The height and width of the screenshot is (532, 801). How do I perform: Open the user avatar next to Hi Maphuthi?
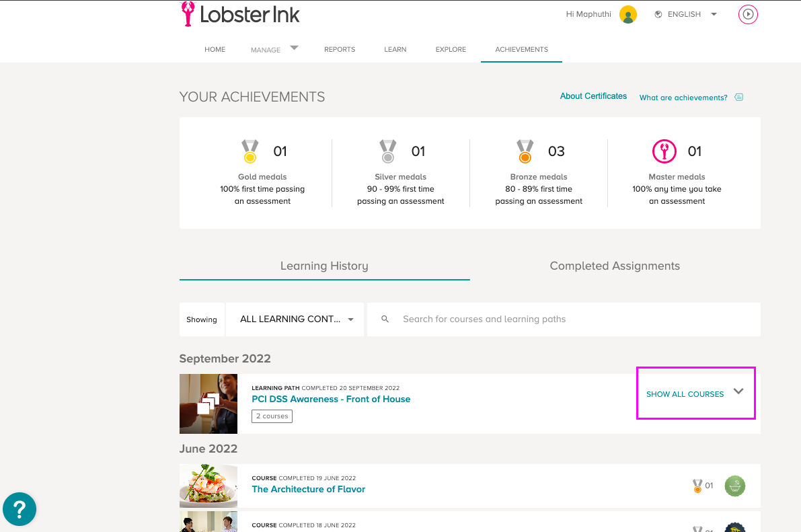[x=628, y=14]
